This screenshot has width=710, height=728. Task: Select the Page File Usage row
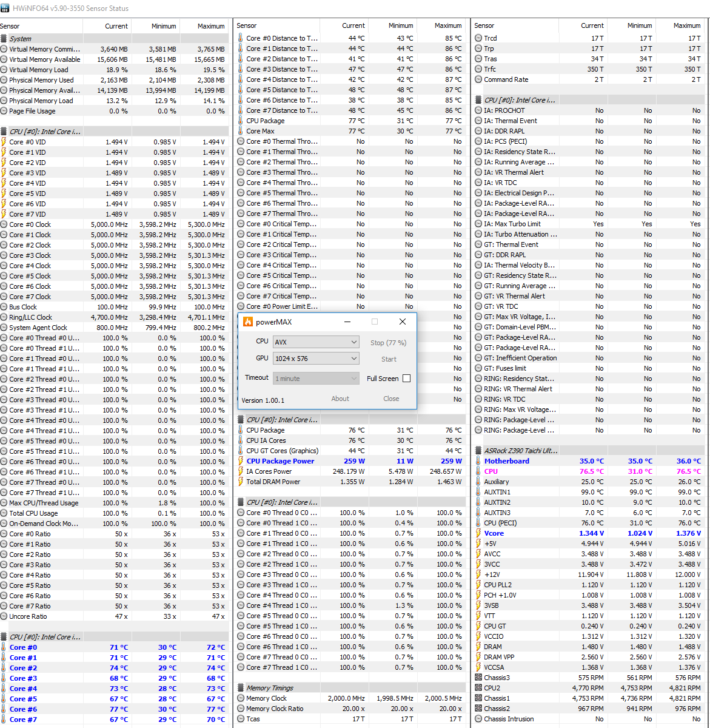point(114,111)
